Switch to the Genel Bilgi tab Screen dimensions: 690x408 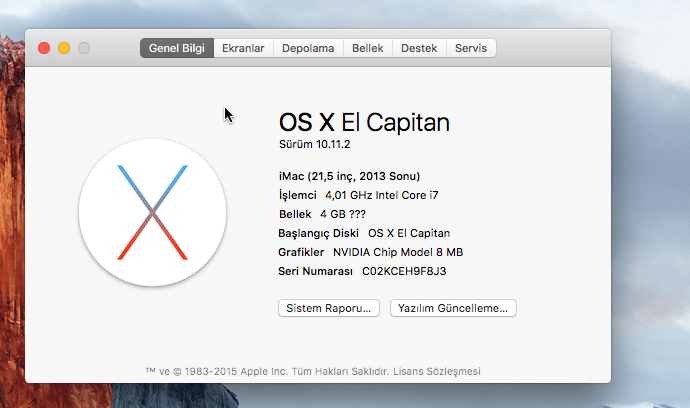coord(177,48)
